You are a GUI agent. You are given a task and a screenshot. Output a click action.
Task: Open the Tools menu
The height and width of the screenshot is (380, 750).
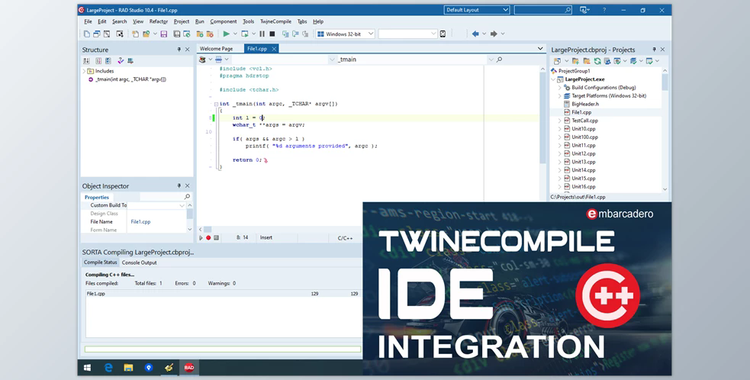(248, 22)
